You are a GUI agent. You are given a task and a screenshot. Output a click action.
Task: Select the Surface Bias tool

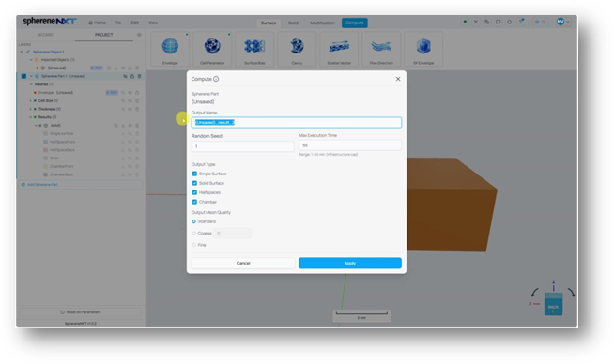click(x=254, y=49)
